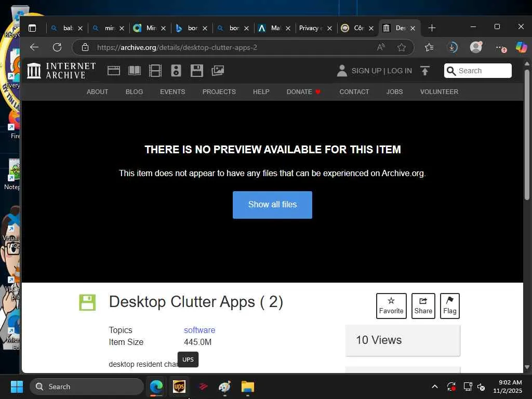
Task: Open the Favorites list icon
Action: (x=429, y=47)
